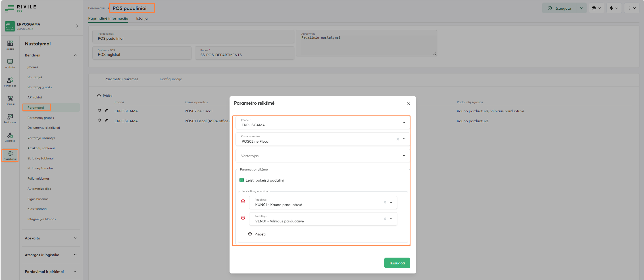
Task: Go to Personalas via sidebar icon
Action: [10, 82]
